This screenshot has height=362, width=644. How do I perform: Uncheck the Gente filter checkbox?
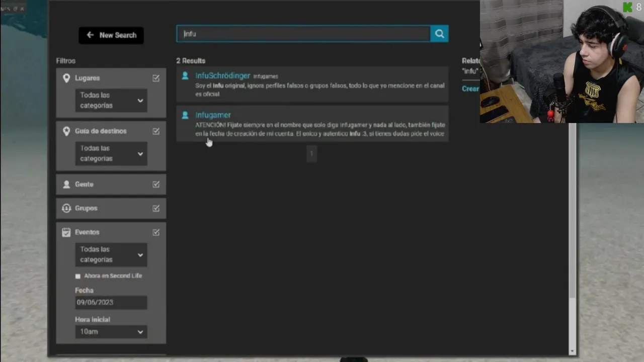point(156,185)
